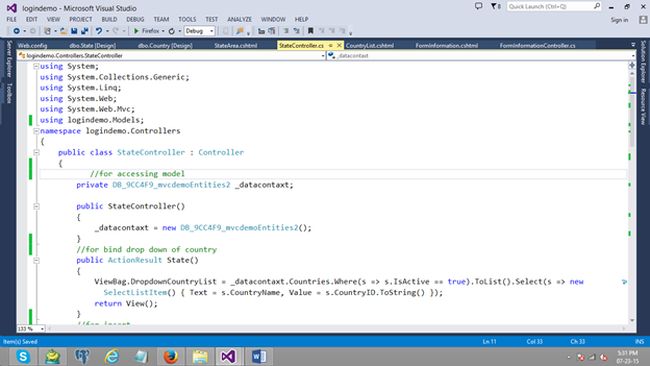Open Microsoft Word from the taskbar
The height and width of the screenshot is (366, 650).
(259, 356)
